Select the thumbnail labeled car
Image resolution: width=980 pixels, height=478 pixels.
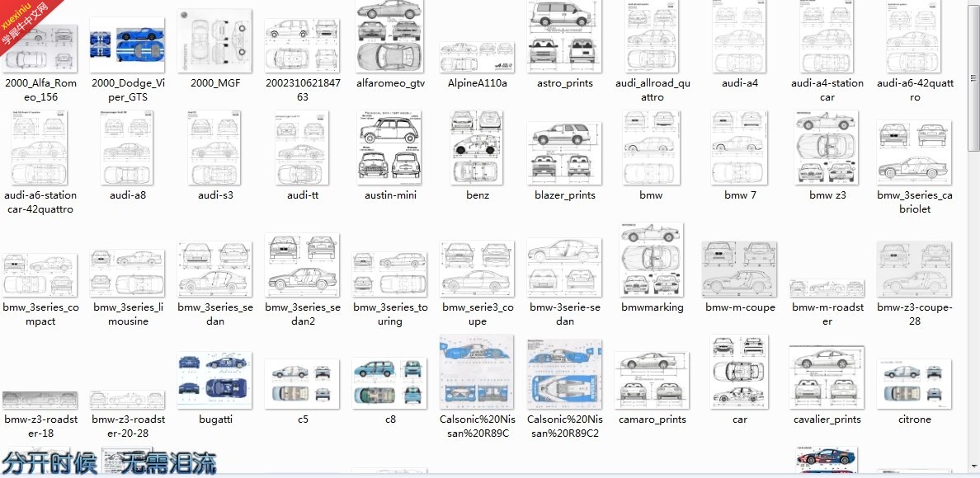[x=739, y=372]
